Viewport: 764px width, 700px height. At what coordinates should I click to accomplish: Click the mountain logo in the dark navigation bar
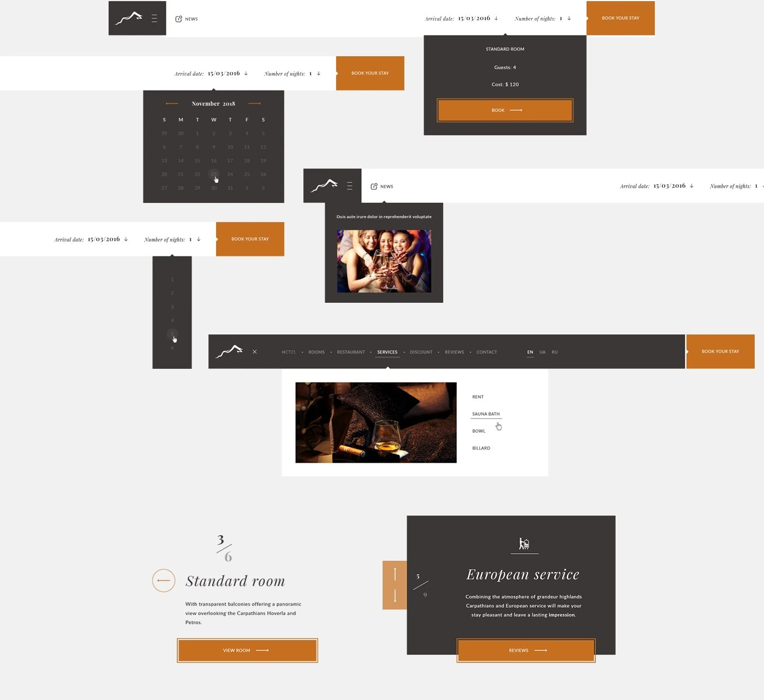229,351
